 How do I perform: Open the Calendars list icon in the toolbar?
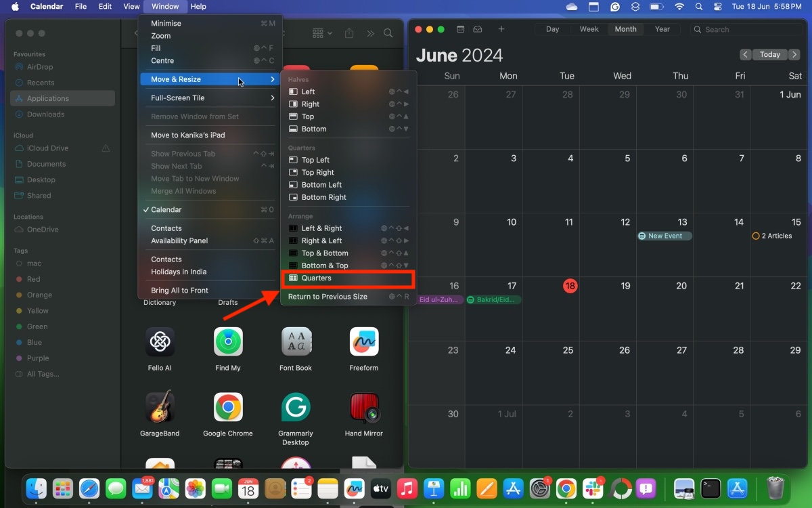pyautogui.click(x=461, y=29)
